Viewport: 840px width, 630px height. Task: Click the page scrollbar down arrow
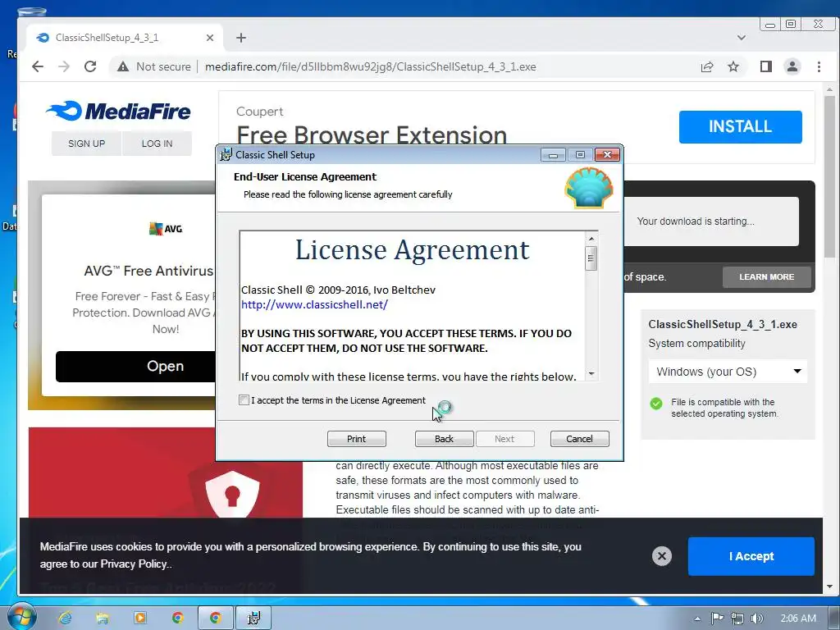(x=829, y=587)
